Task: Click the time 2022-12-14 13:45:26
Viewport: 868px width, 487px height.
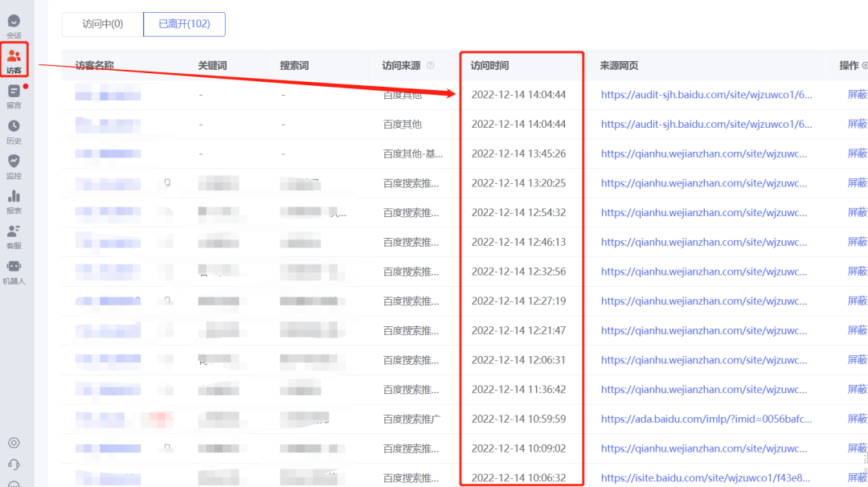Action: 518,153
